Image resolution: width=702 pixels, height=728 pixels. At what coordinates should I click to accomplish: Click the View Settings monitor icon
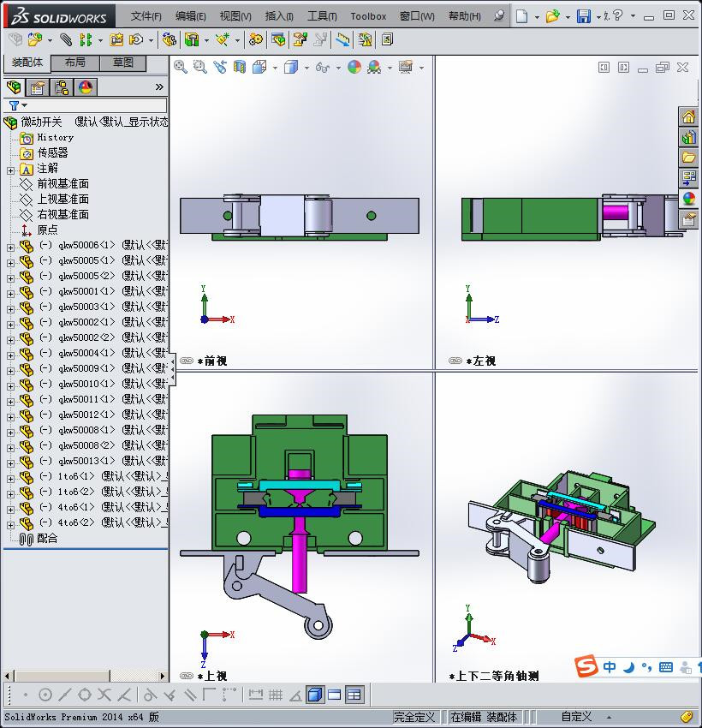pos(406,68)
